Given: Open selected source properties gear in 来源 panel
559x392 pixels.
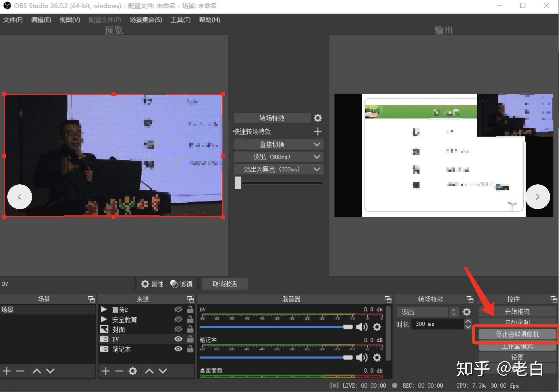Looking at the screenshot, I should pyautogui.click(x=132, y=371).
